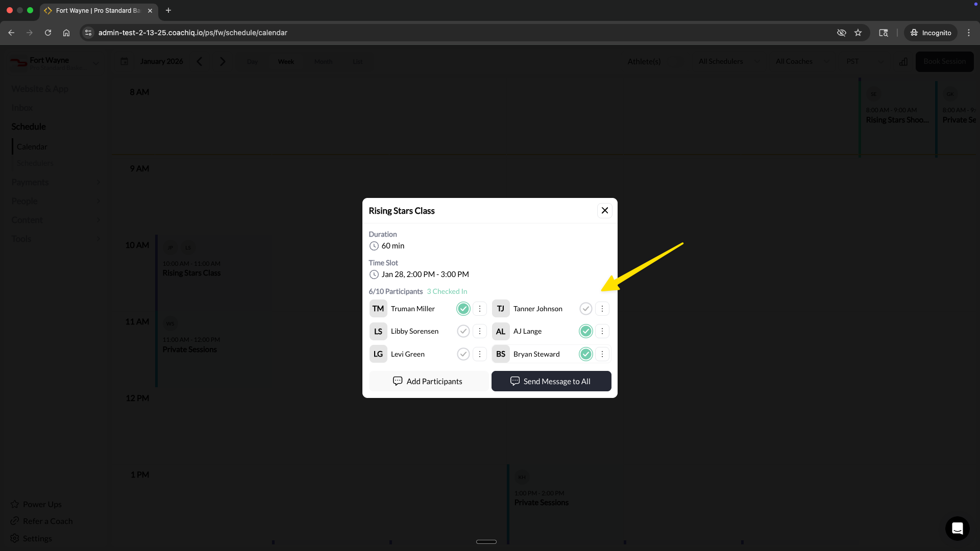Image resolution: width=980 pixels, height=551 pixels.
Task: Check in Tanner Johnson
Action: 585,309
